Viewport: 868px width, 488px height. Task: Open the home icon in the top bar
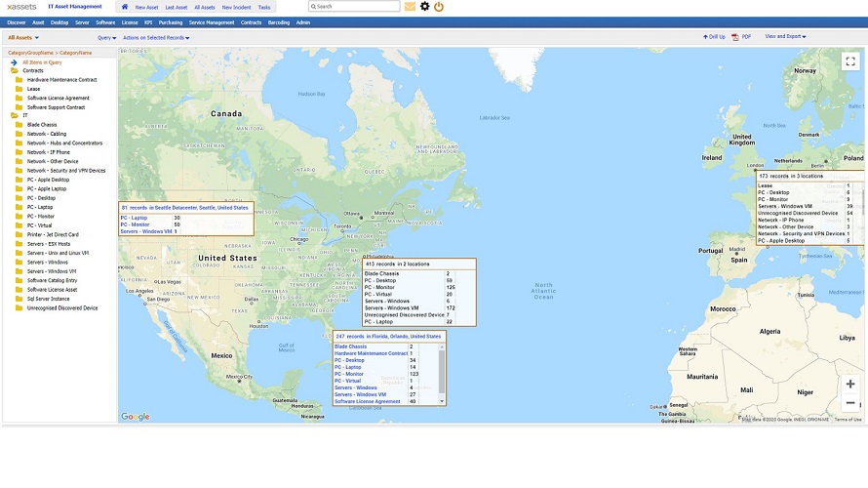125,7
